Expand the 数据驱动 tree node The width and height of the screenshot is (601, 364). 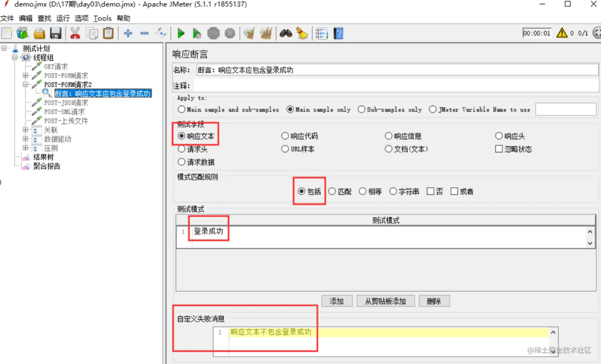point(25,139)
